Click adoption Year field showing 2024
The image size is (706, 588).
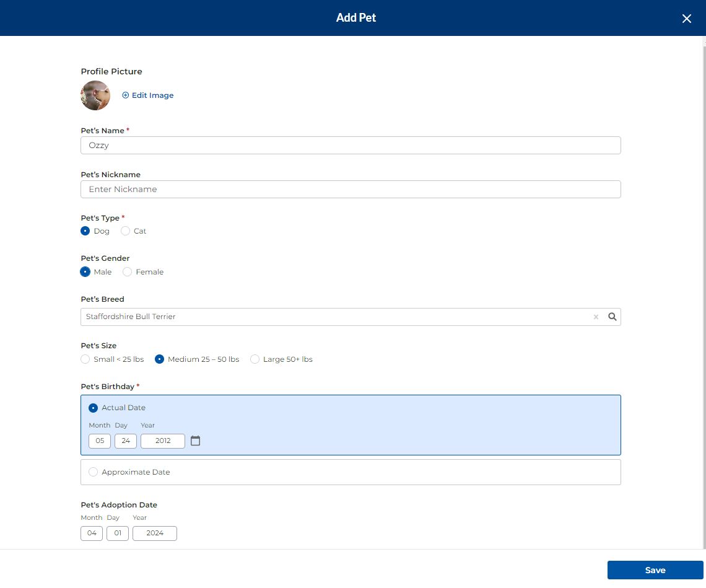pos(154,533)
